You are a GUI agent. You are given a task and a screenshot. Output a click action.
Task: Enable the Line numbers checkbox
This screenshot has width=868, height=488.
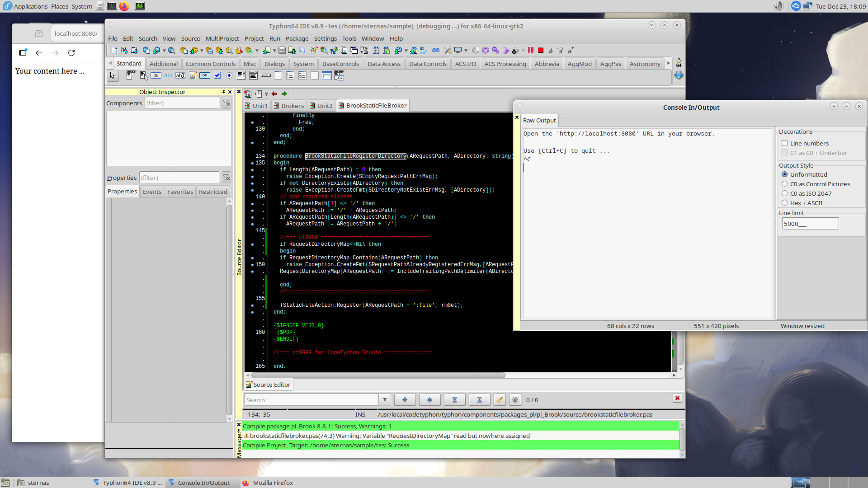(785, 143)
